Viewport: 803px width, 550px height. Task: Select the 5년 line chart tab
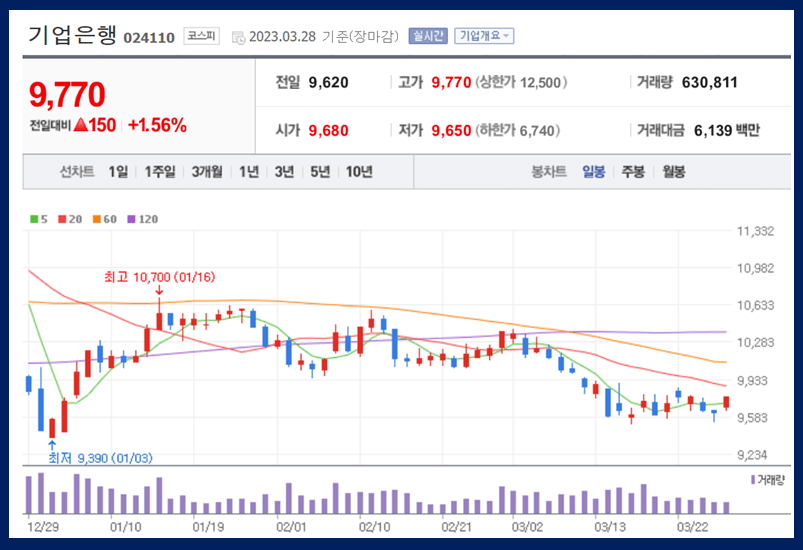(320, 172)
